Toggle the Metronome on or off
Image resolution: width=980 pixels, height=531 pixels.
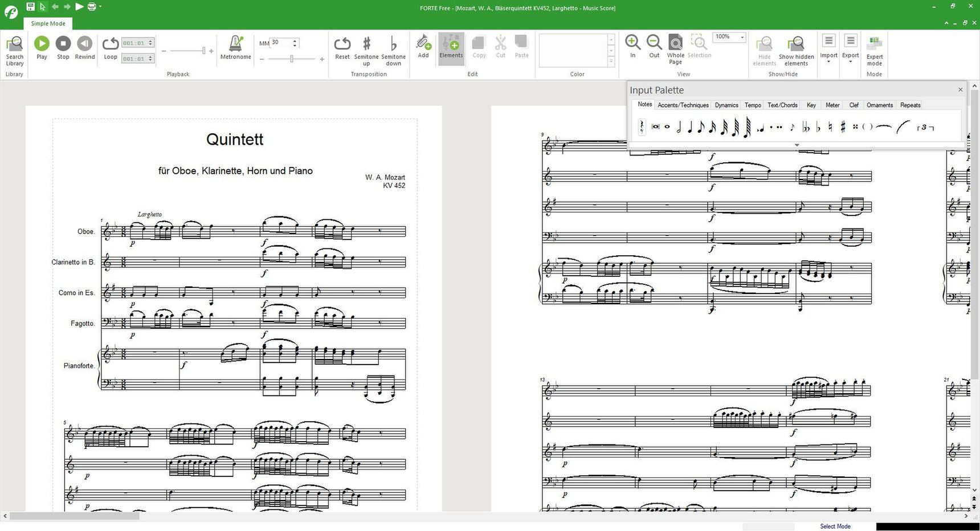[235, 48]
